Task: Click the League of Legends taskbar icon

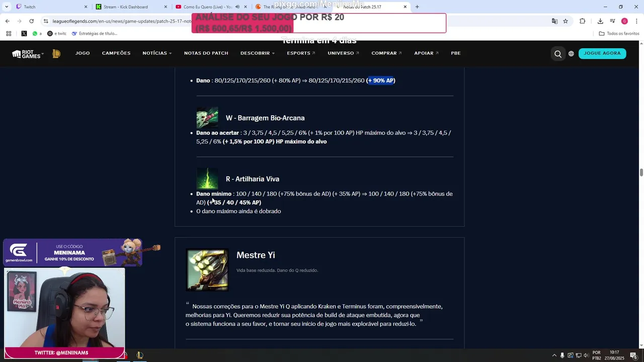Action: [x=139, y=355]
